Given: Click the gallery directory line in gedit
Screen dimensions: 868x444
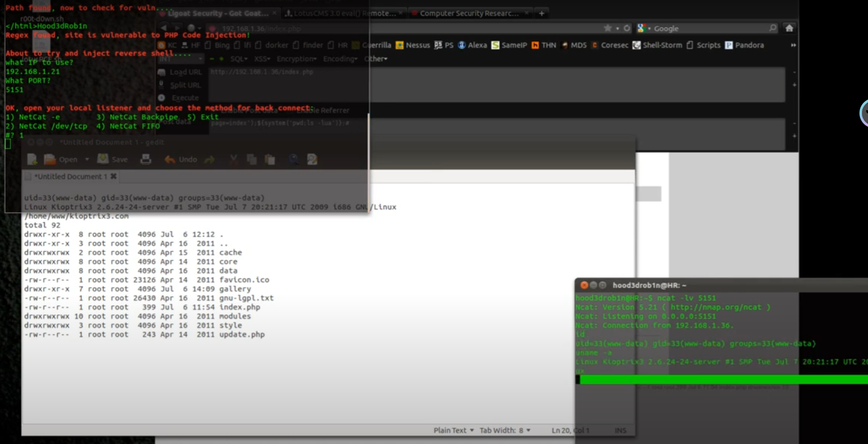Looking at the screenshot, I should pos(138,289).
